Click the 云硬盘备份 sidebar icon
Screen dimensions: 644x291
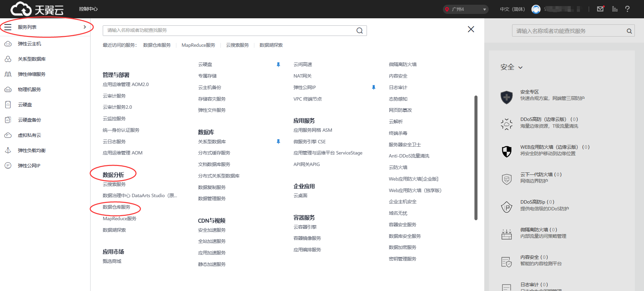tap(8, 120)
